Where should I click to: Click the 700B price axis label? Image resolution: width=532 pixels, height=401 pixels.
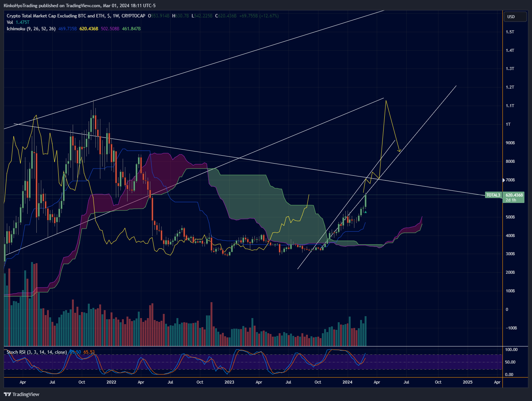pyautogui.click(x=510, y=180)
